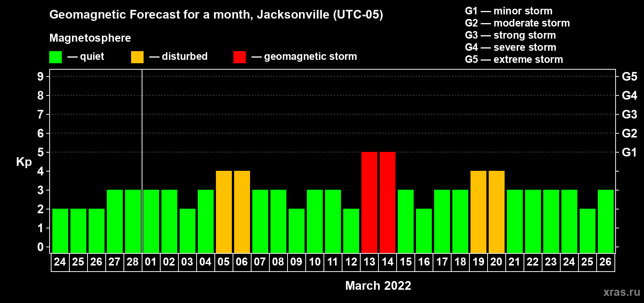Screen dimensions: 644x303
Task: Select the orange disturbed bar for date 20
Action: (x=497, y=212)
